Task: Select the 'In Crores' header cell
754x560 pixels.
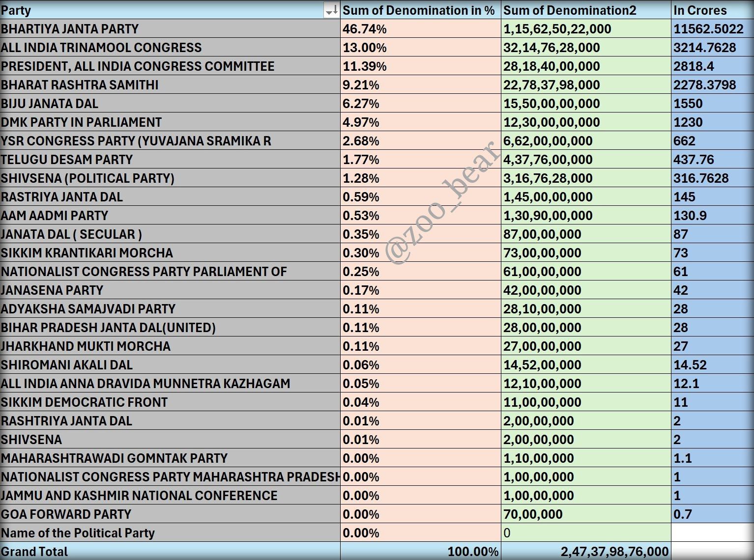Action: click(713, 10)
